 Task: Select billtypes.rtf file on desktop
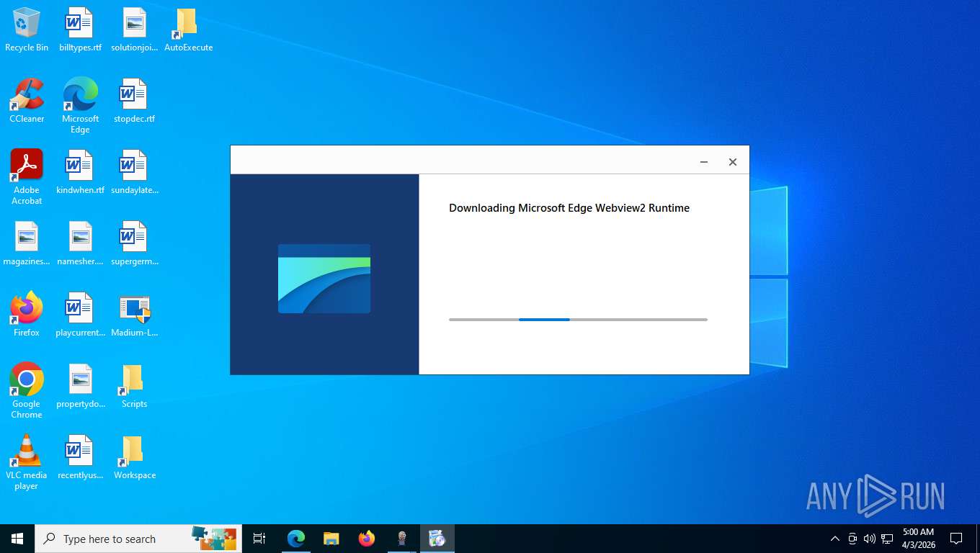pyautogui.click(x=80, y=30)
